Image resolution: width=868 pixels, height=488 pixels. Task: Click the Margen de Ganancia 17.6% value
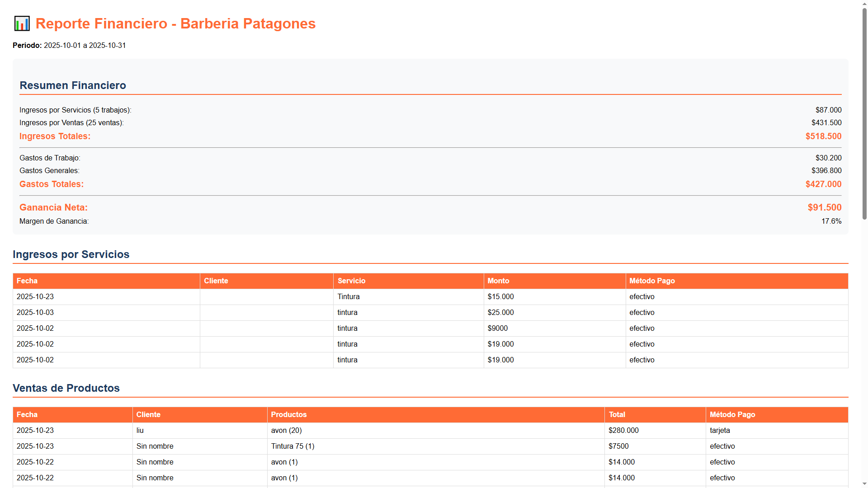click(x=831, y=221)
